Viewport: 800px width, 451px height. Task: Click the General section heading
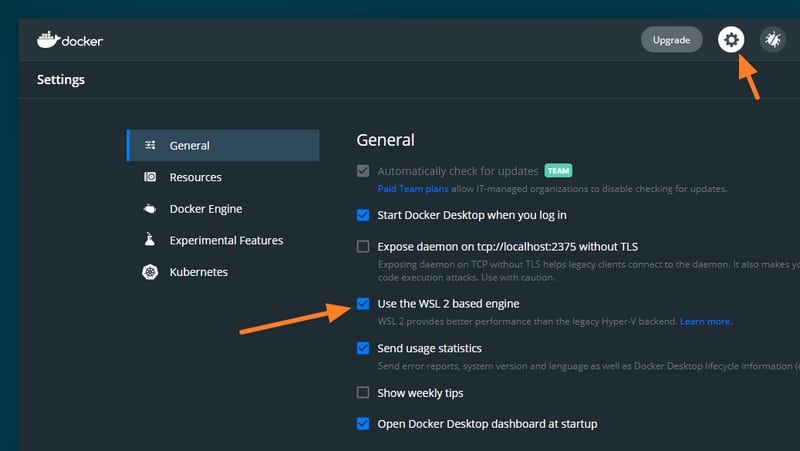(385, 140)
